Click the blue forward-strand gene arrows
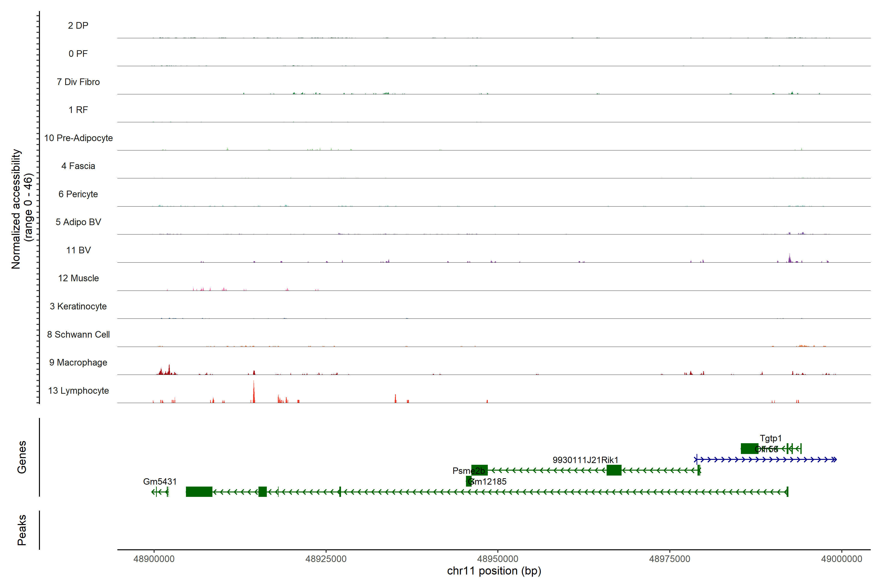 tap(765, 459)
